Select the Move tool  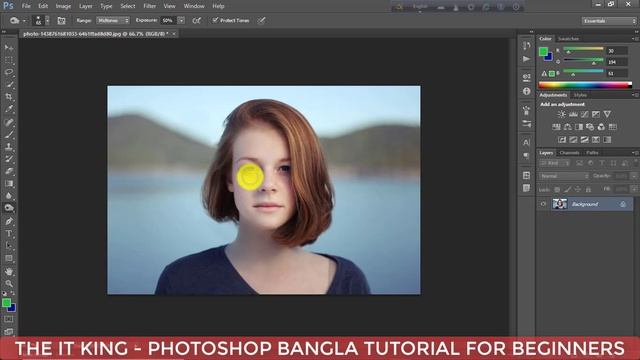9,48
